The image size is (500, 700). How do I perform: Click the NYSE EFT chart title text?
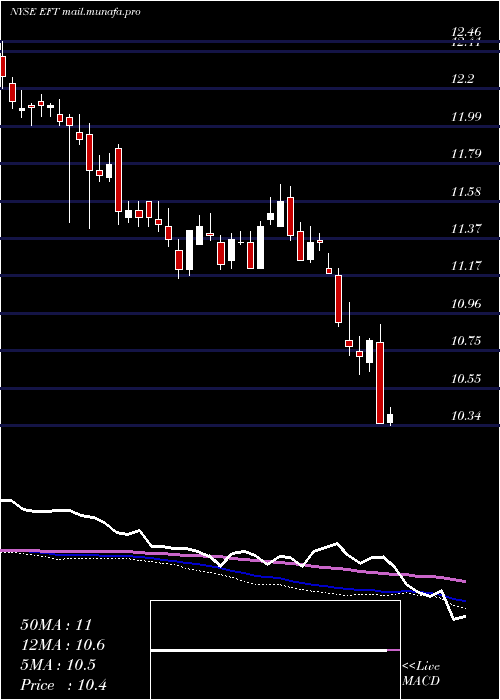pyautogui.click(x=75, y=12)
